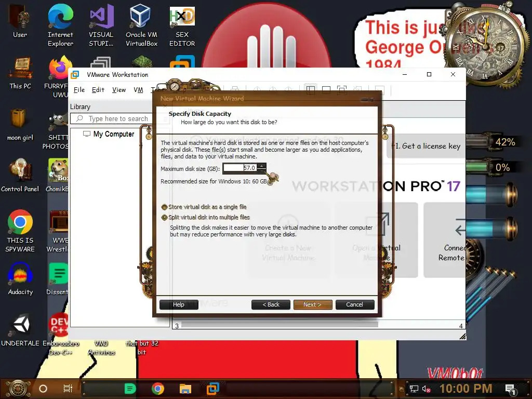Open the File menu in VMware
Image resolution: width=532 pixels, height=399 pixels.
tap(79, 90)
